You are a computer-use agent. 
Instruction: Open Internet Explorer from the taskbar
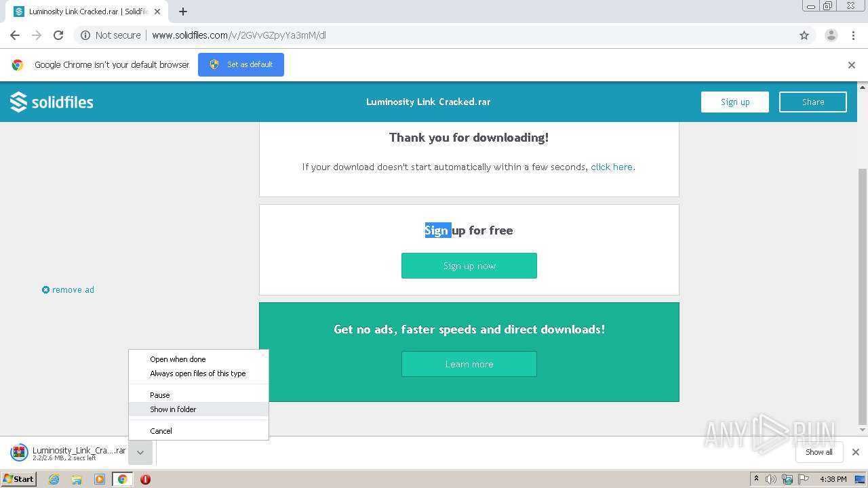54,479
